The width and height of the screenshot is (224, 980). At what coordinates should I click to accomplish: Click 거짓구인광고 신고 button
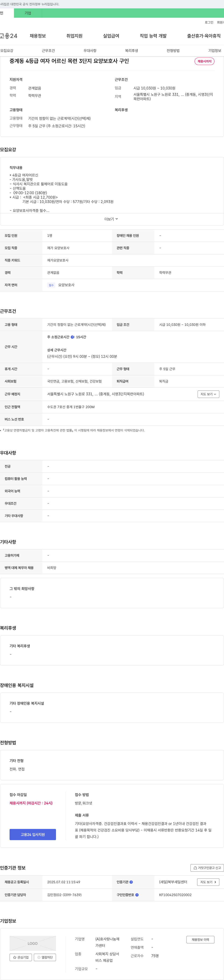(x=207, y=868)
